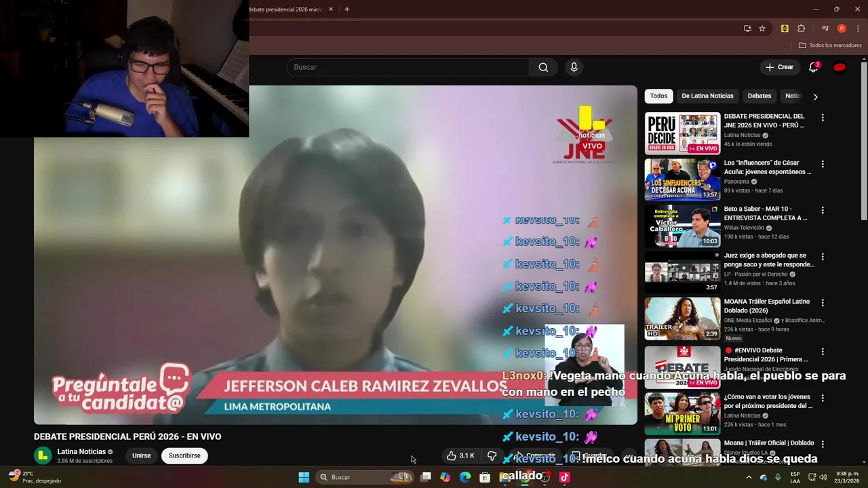
Task: Click the Crear button
Action: (778, 67)
